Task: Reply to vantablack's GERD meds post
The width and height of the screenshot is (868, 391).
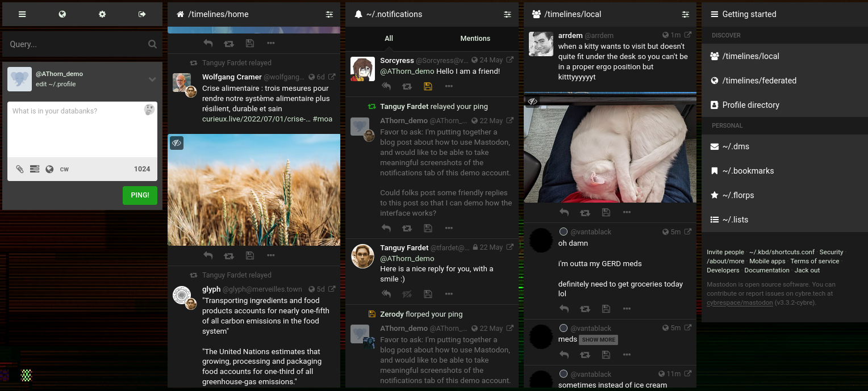Action: pyautogui.click(x=564, y=309)
